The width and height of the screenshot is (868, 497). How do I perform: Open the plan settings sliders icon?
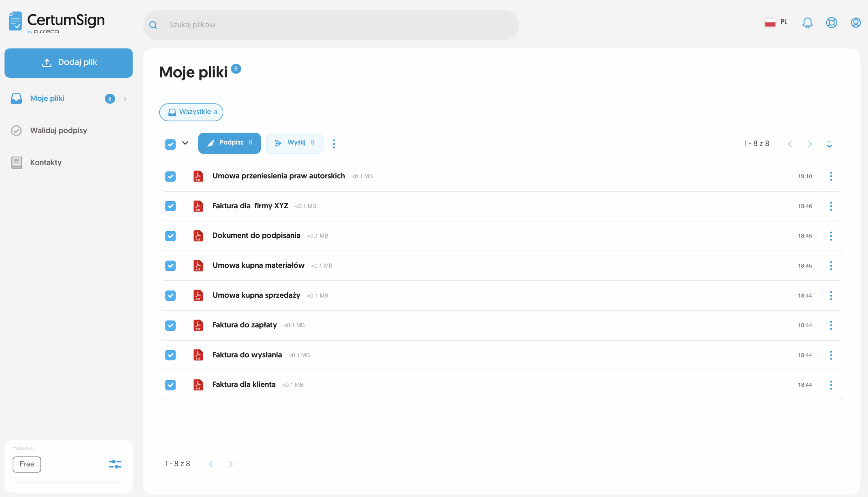coord(115,464)
